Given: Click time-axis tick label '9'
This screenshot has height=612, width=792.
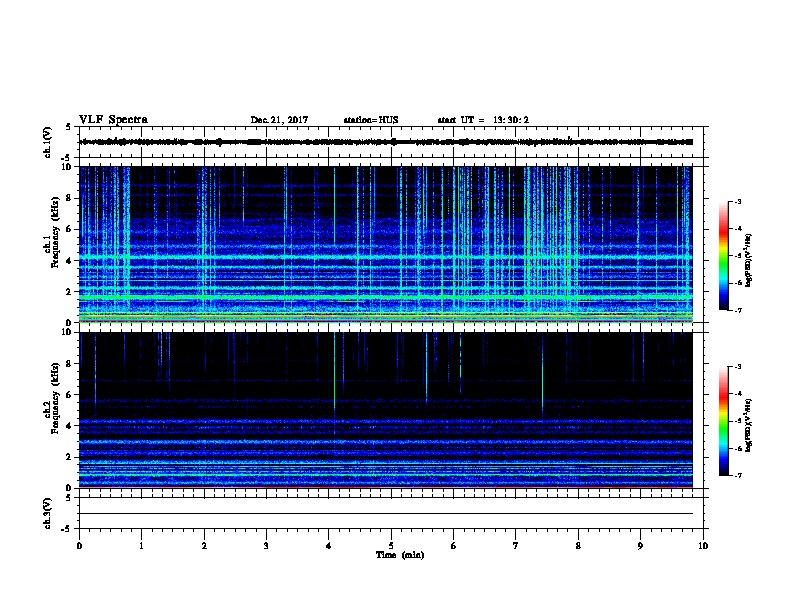Looking at the screenshot, I should (x=640, y=545).
